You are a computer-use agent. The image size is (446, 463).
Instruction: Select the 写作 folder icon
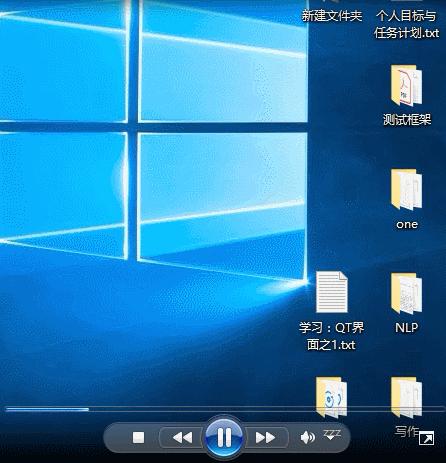(x=406, y=397)
